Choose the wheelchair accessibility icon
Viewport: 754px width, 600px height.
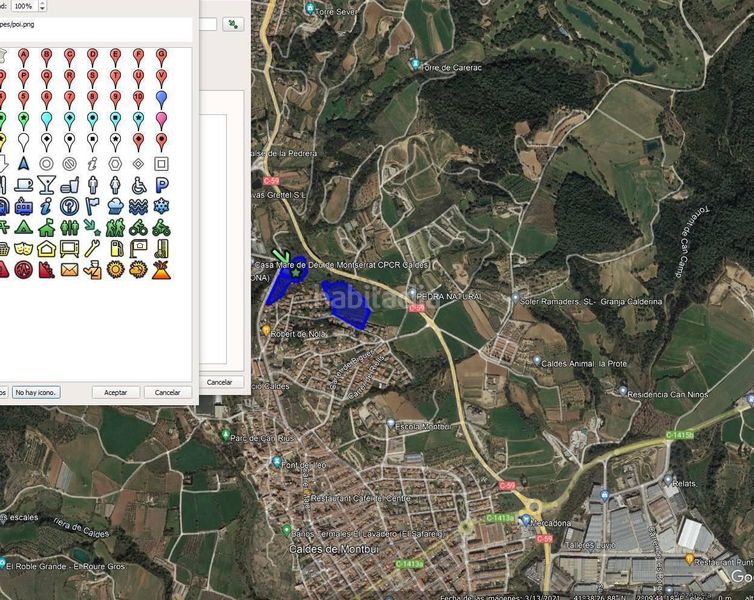(138, 185)
